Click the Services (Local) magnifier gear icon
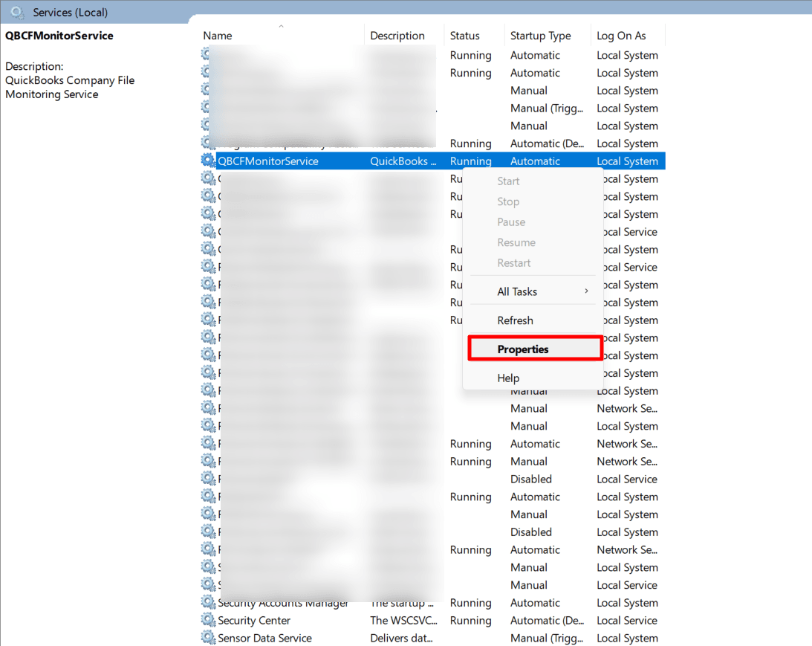The image size is (812, 646). (x=16, y=13)
